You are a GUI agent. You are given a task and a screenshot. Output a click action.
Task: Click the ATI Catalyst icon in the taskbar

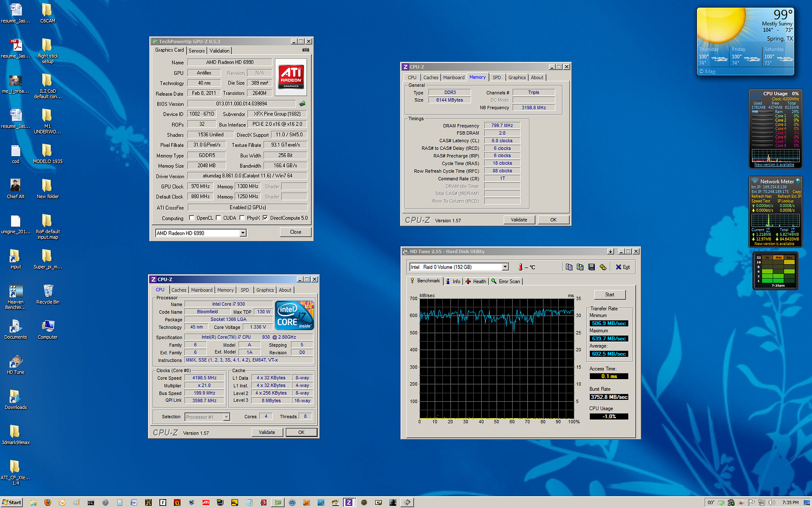tap(206, 502)
